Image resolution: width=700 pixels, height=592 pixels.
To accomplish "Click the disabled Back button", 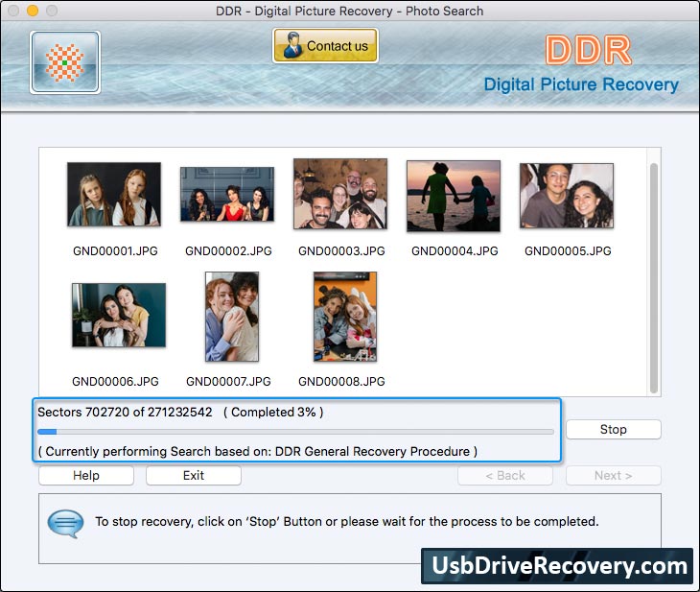I will point(505,475).
